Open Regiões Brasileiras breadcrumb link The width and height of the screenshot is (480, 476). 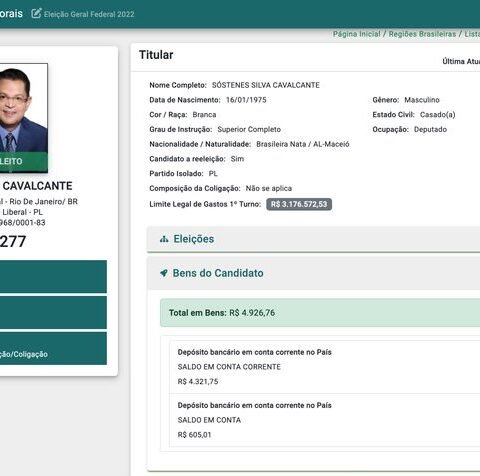coord(422,34)
